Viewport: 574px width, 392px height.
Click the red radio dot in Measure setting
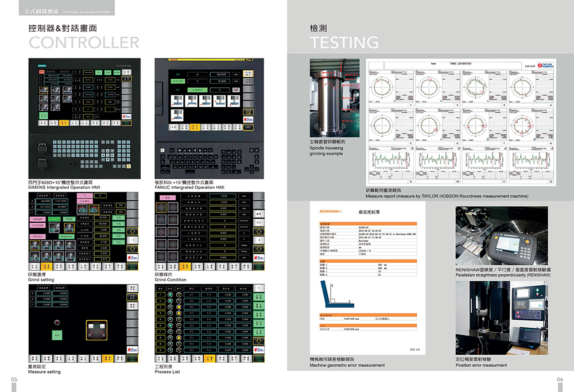tap(57, 321)
